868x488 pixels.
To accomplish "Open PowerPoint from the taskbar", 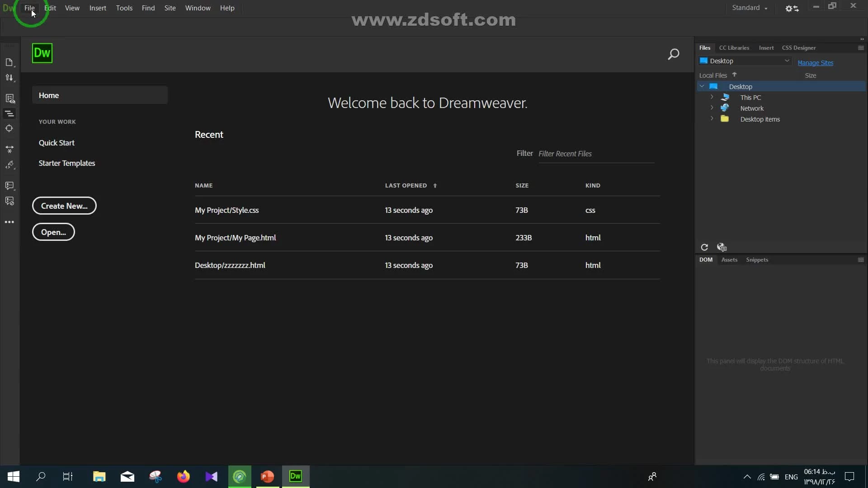I will pyautogui.click(x=268, y=477).
